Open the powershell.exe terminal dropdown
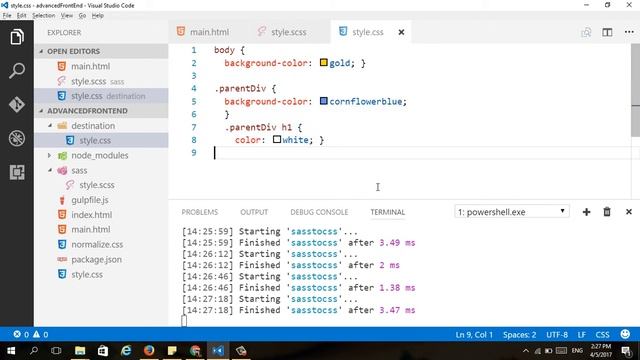 pos(511,212)
